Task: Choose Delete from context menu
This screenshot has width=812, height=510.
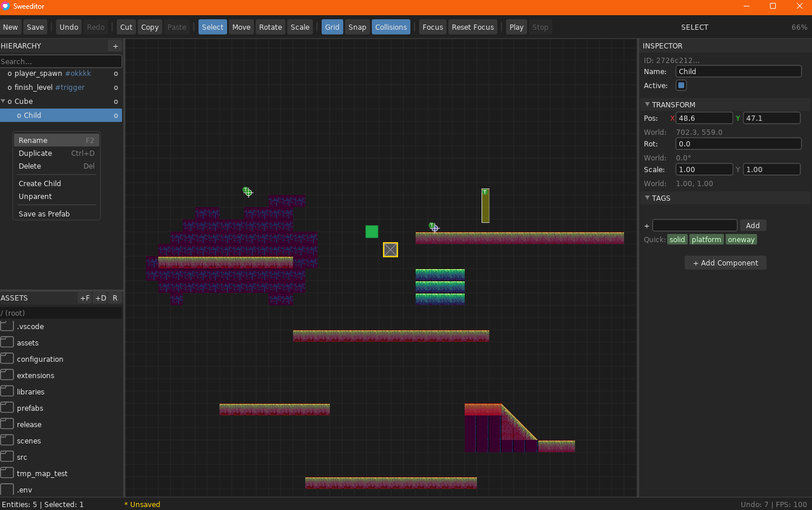Action: click(x=57, y=166)
